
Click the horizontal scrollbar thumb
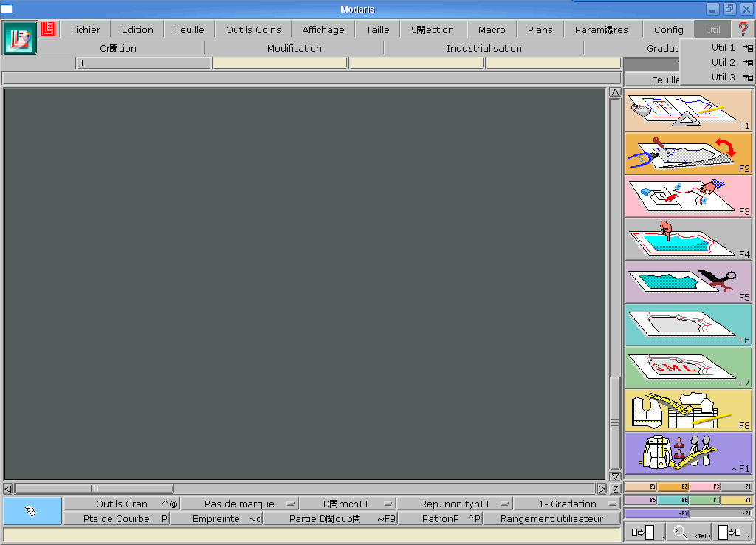pyautogui.click(x=94, y=489)
